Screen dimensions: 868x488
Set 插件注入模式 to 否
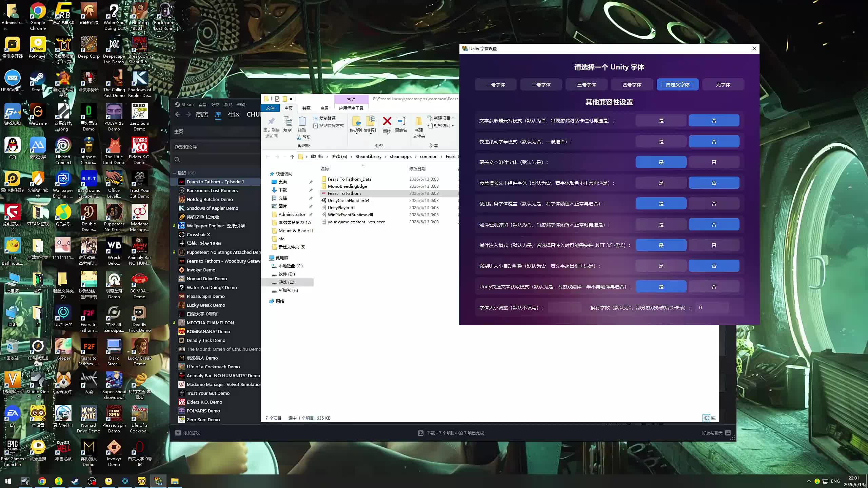coord(714,245)
